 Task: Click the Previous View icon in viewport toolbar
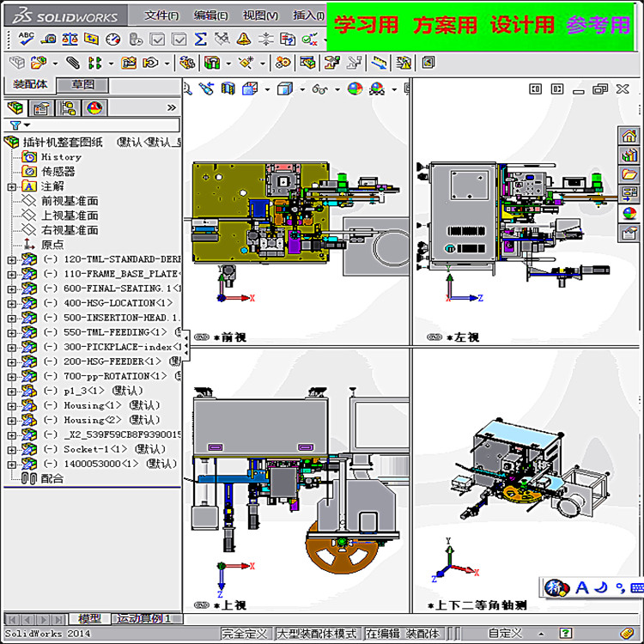[206, 88]
